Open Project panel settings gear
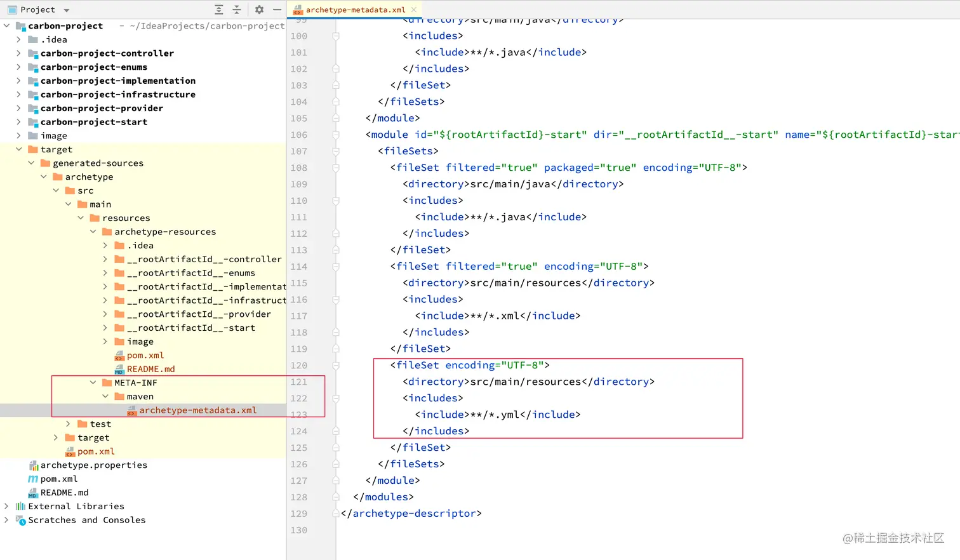960x560 pixels. point(259,10)
